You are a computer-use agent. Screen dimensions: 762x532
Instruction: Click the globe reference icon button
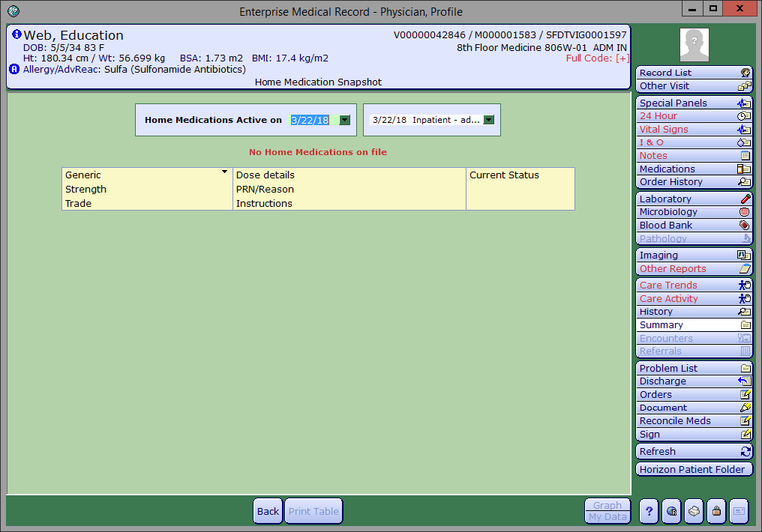671,511
